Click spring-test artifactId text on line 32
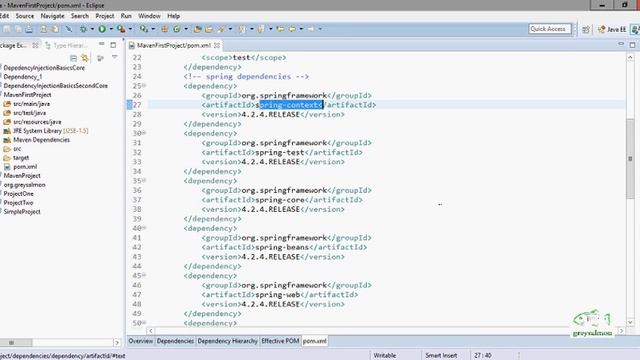This screenshot has height=360, width=640. point(280,152)
